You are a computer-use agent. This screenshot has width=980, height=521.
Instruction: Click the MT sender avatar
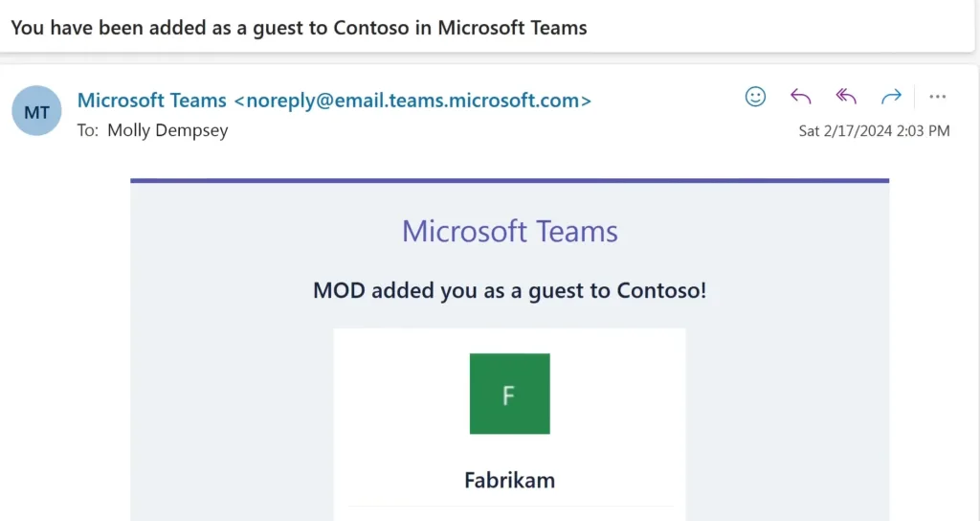click(x=36, y=113)
